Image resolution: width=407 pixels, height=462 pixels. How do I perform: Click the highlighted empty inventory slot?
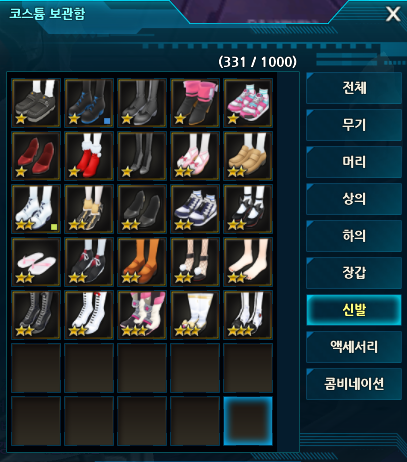(x=248, y=421)
